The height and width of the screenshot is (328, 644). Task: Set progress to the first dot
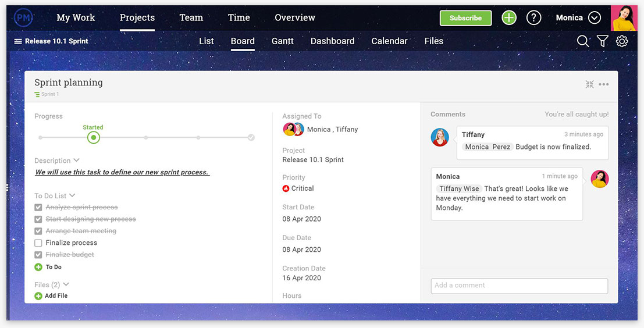40,137
